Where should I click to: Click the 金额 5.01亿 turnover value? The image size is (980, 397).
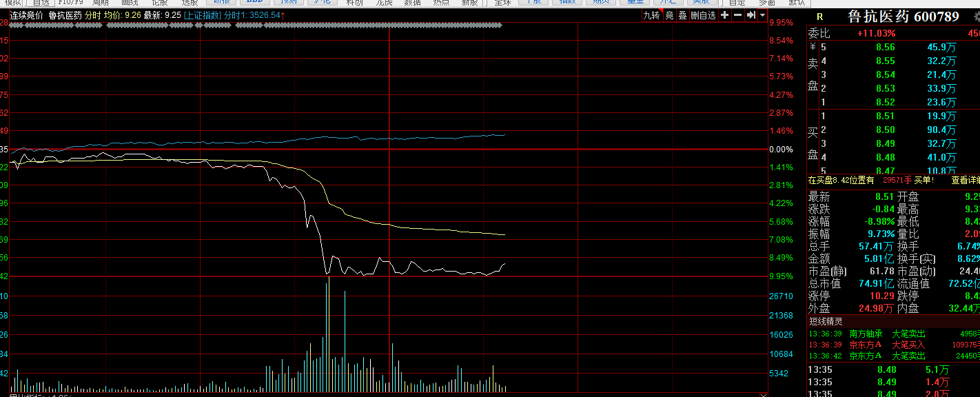[879, 258]
